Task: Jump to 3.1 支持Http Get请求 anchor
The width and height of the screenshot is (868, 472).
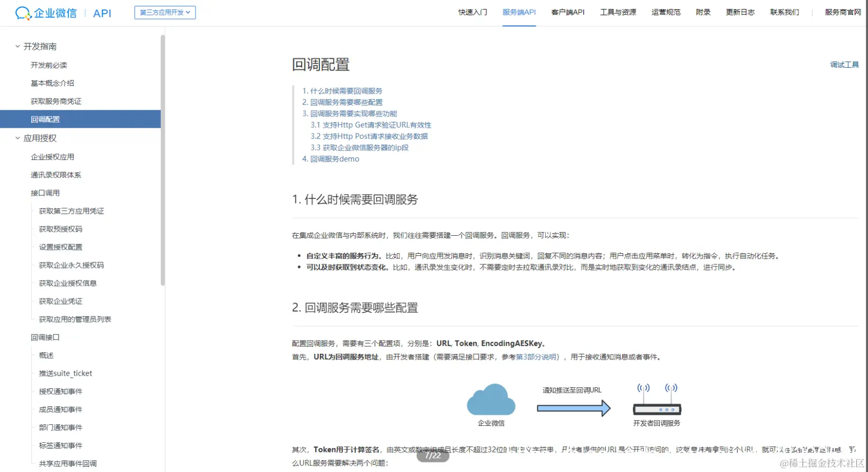Action: click(x=371, y=125)
